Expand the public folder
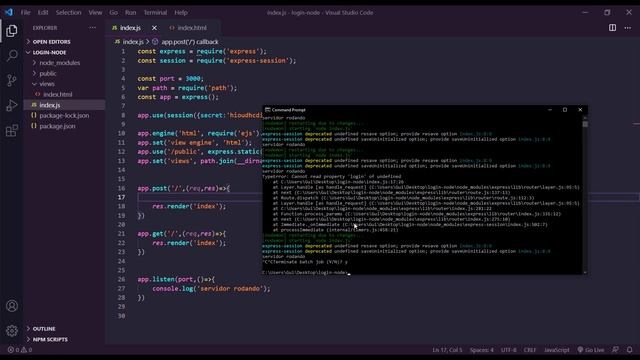 (47, 73)
